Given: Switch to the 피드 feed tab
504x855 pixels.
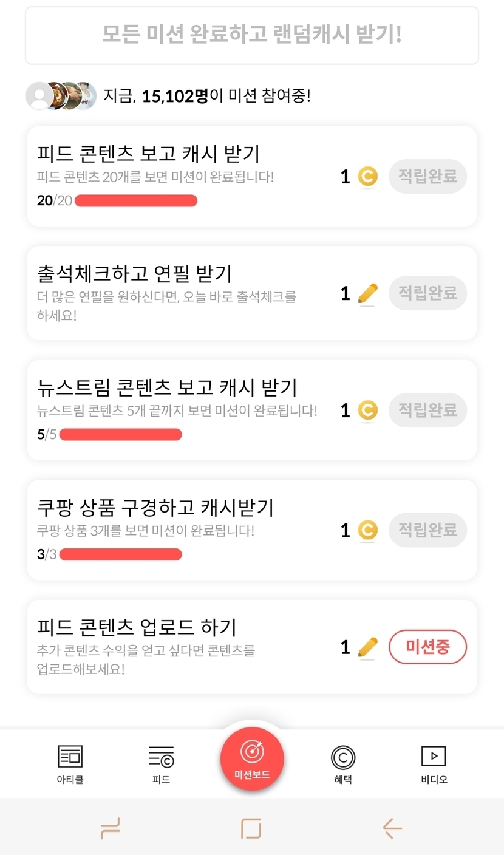Looking at the screenshot, I should (161, 757).
